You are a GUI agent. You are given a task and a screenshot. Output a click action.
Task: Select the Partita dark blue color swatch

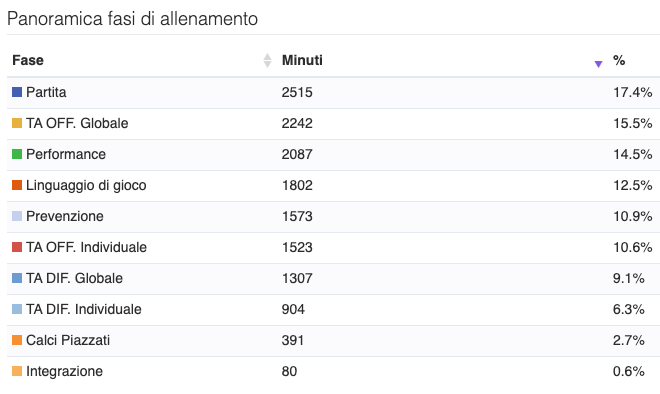tap(17, 92)
